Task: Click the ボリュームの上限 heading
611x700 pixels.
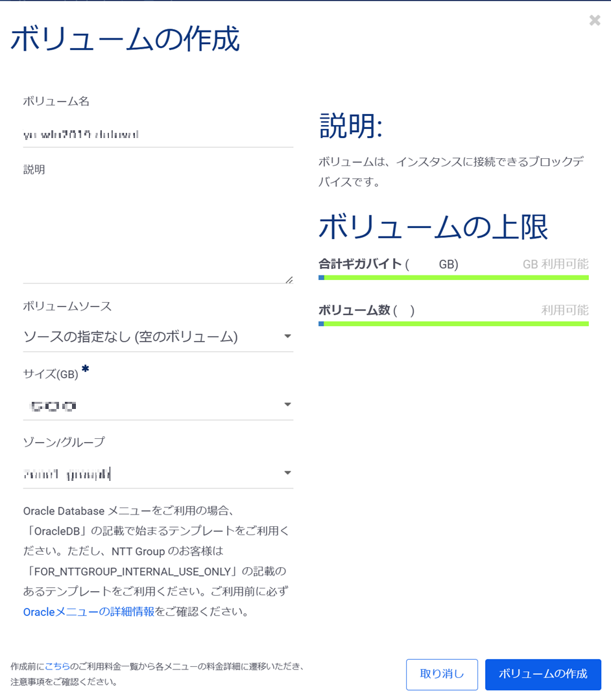Action: coord(433,227)
